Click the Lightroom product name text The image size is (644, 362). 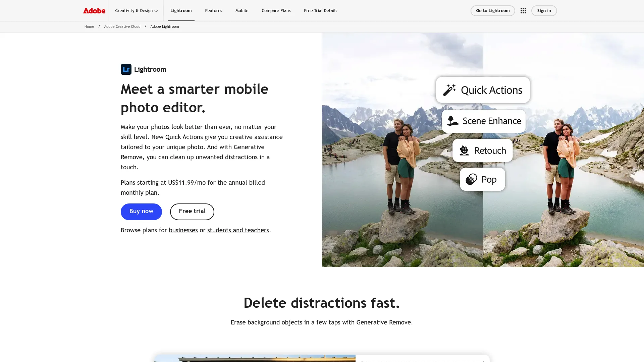[x=150, y=69]
